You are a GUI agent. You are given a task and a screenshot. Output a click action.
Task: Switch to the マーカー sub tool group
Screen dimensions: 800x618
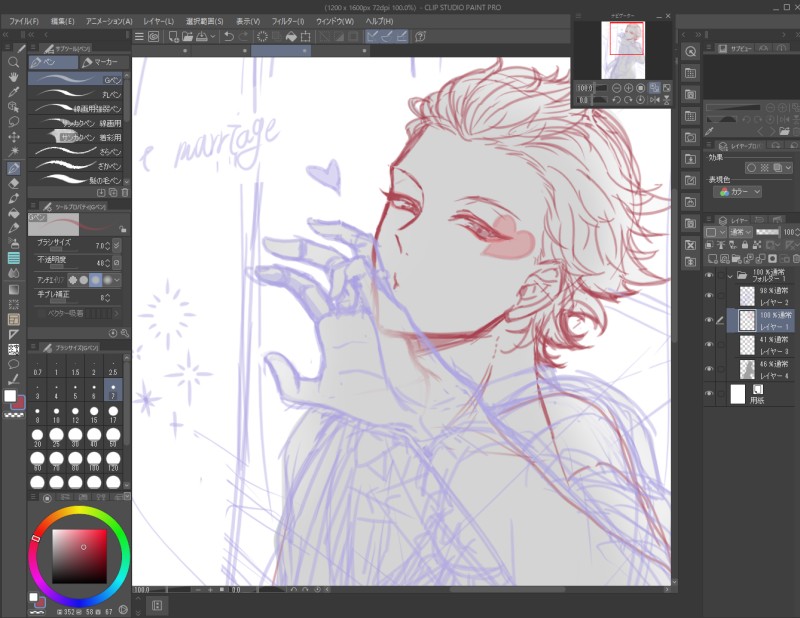coord(105,62)
